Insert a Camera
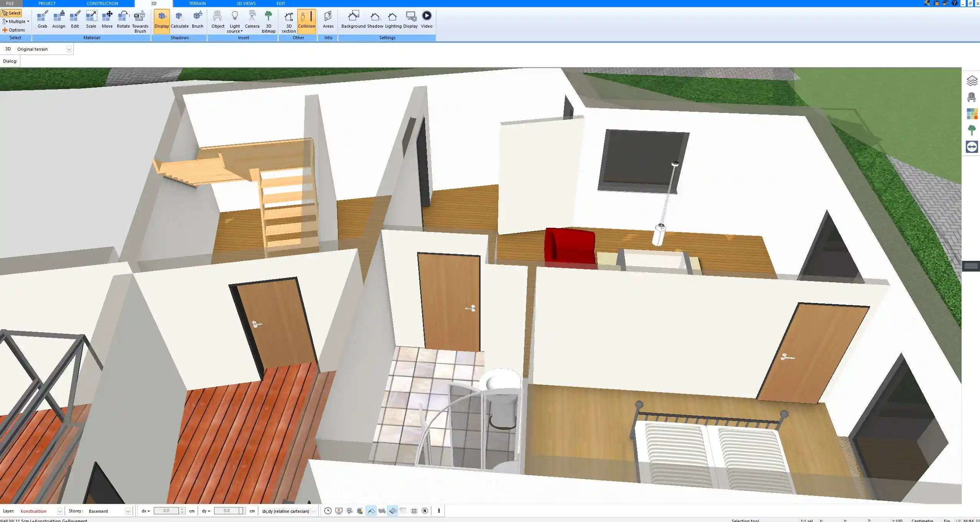This screenshot has height=522, width=980. (x=252, y=20)
